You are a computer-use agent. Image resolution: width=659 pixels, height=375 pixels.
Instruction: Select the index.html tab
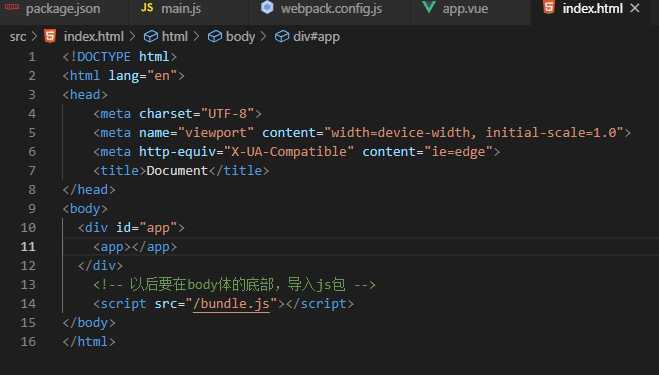tap(593, 8)
